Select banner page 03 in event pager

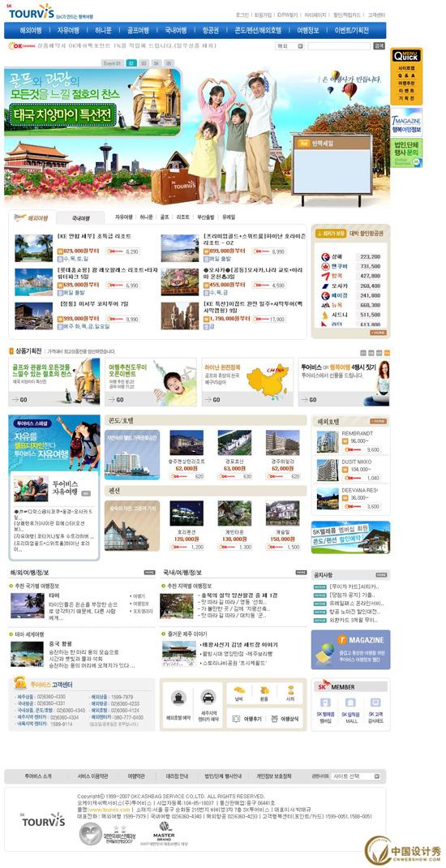(144, 63)
